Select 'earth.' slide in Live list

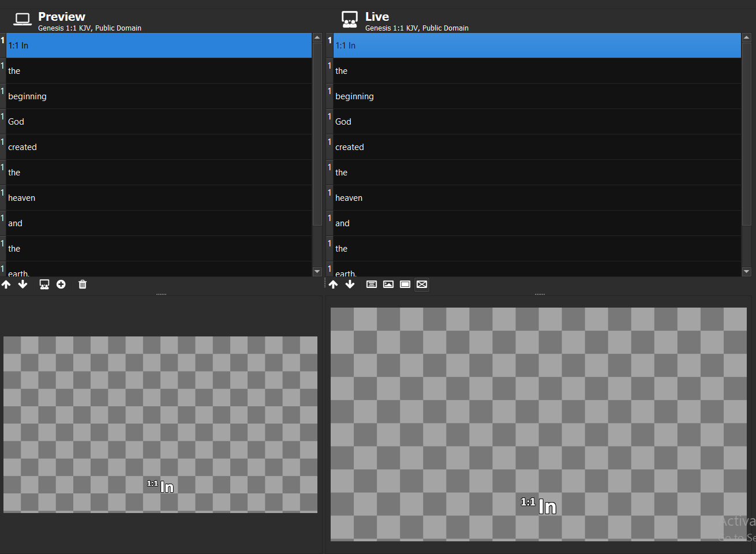point(537,269)
